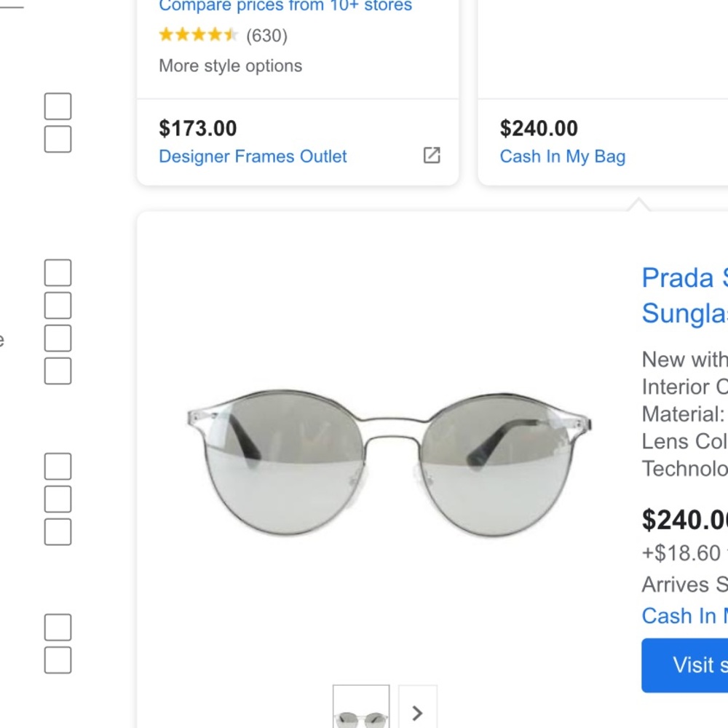Tick the second filter checkbox from top
The image size is (728, 728).
58,139
